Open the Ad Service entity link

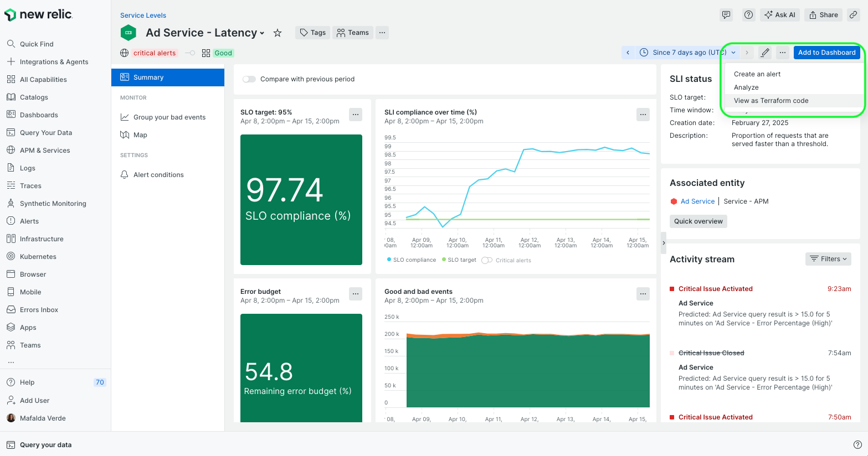click(697, 201)
